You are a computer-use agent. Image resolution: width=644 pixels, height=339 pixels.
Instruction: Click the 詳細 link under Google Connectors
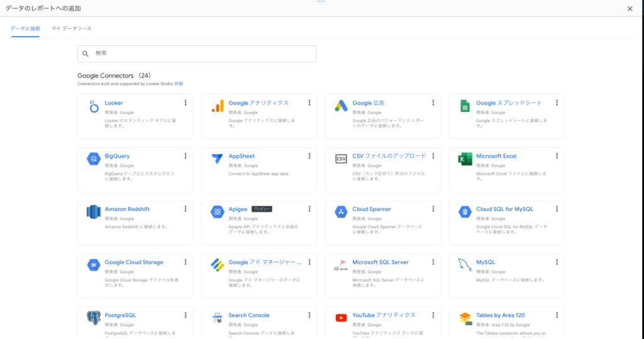coord(179,84)
